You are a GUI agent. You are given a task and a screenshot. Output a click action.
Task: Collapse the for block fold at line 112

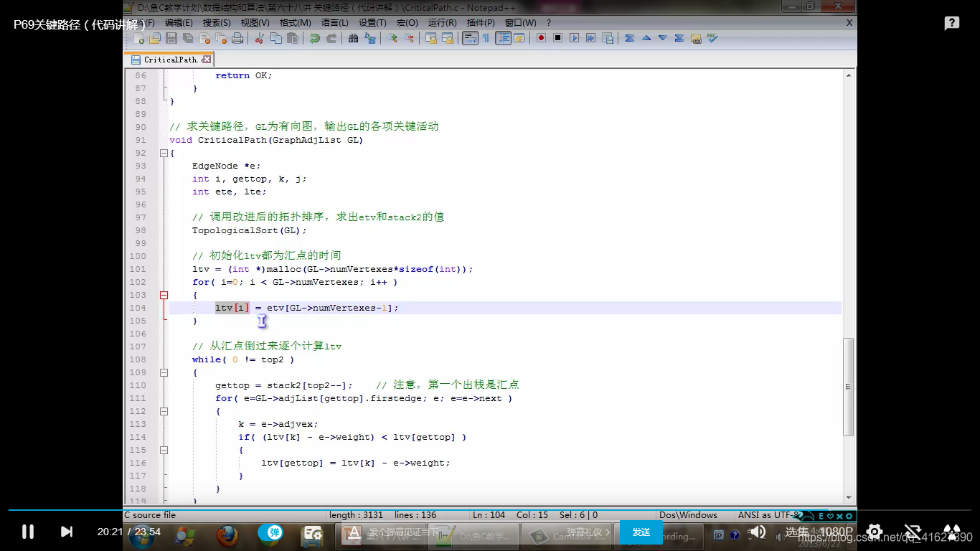coord(164,411)
